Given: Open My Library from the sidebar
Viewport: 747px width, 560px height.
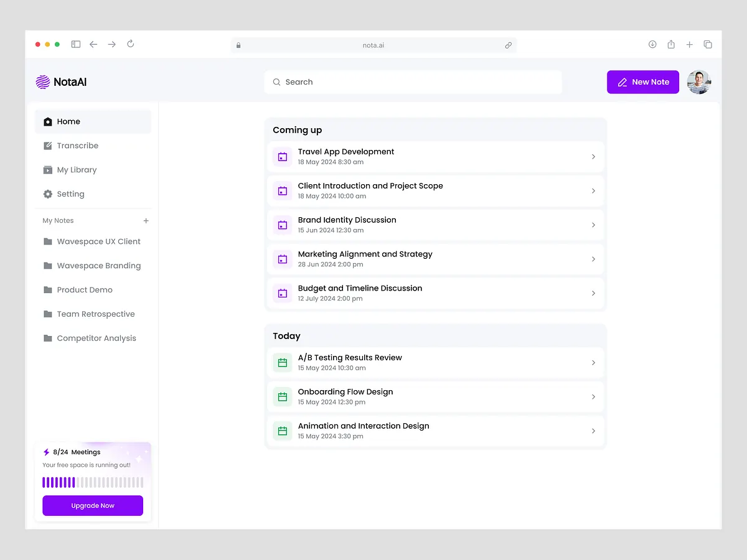Looking at the screenshot, I should (77, 169).
